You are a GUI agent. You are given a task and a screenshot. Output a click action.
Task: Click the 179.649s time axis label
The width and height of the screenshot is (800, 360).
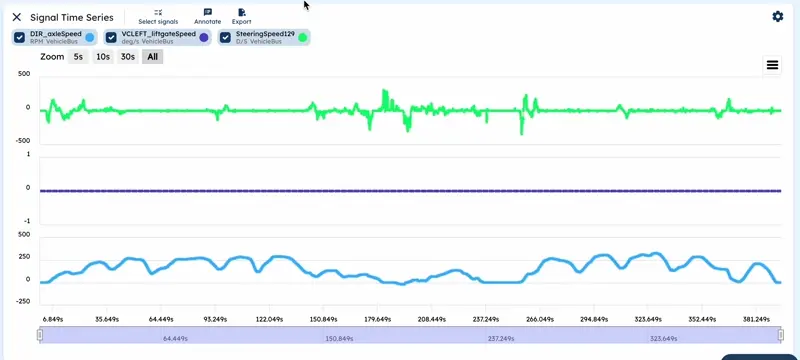(x=378, y=319)
